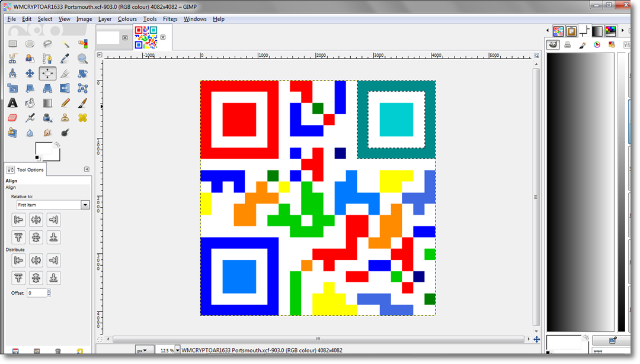
Task: Select the Scissors Select tool
Action: (12, 59)
